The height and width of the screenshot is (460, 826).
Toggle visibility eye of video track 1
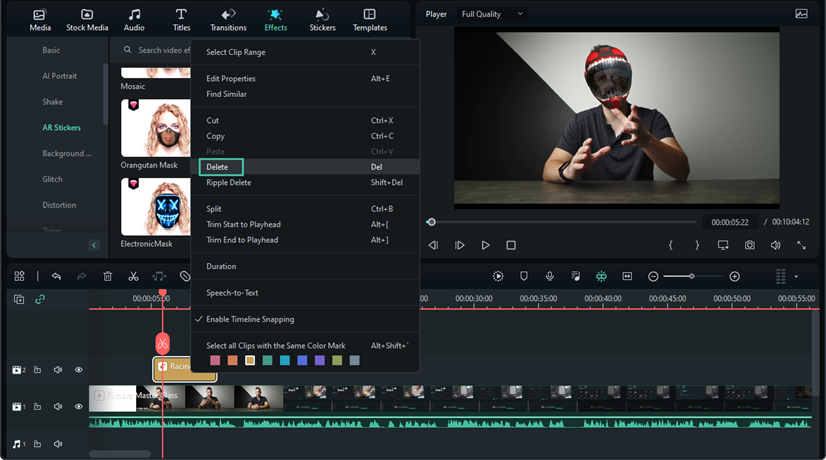tap(78, 406)
